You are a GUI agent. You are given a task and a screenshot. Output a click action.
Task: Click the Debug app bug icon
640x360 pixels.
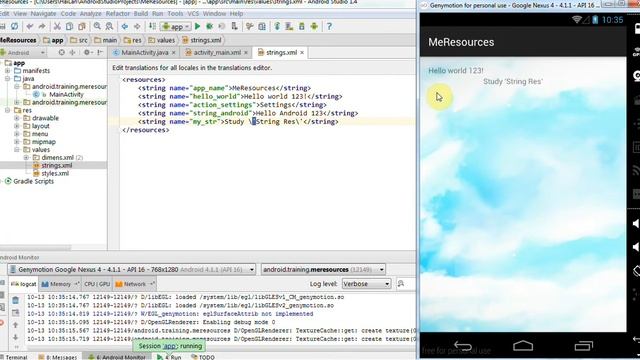209,27
